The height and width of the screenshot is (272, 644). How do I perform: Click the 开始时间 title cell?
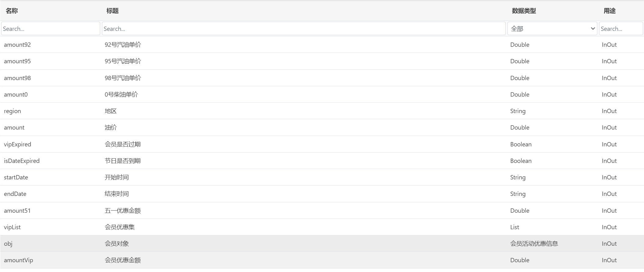click(x=117, y=178)
